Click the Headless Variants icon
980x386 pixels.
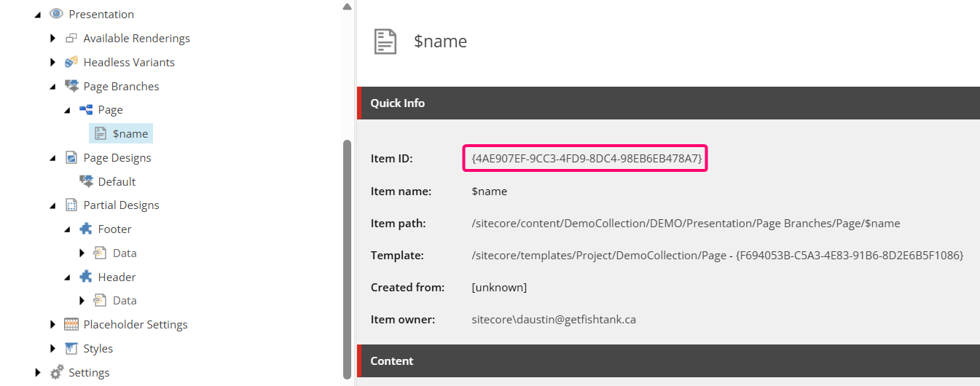coord(71,62)
